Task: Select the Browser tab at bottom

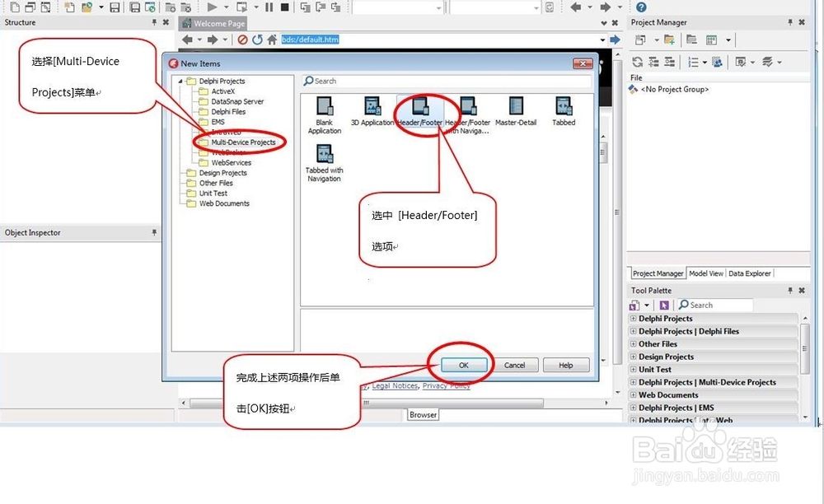Action: click(423, 415)
